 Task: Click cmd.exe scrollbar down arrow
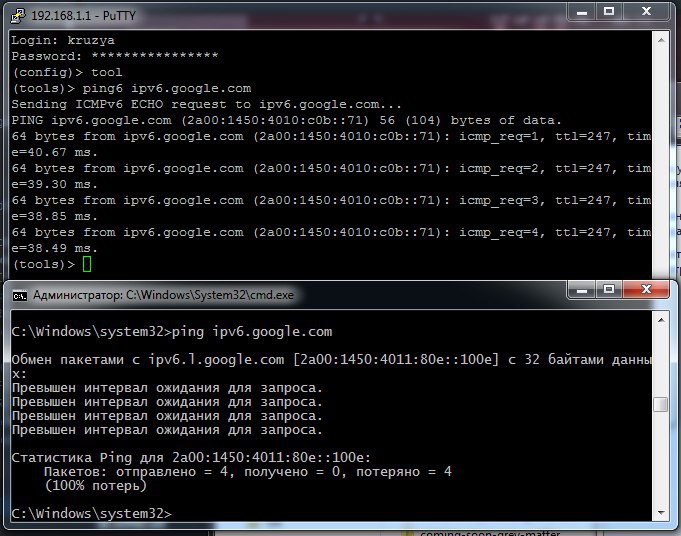tap(661, 513)
